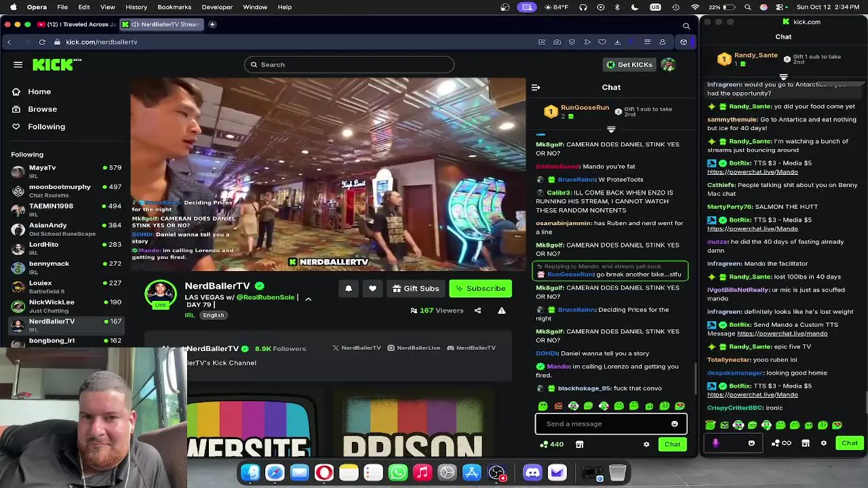868x488 pixels.
Task: Open the IRL category link
Action: [x=190, y=315]
